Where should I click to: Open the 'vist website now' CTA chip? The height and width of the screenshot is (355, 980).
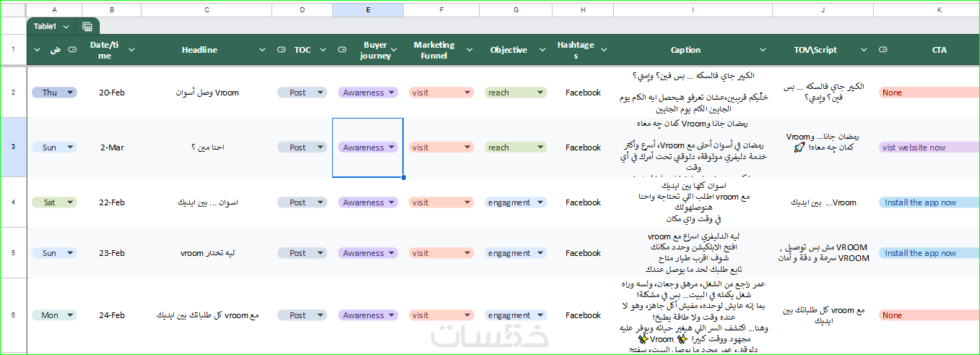pyautogui.click(x=929, y=147)
